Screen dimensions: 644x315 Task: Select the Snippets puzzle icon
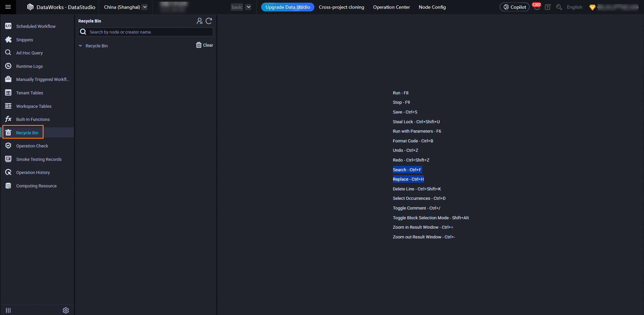coord(8,40)
